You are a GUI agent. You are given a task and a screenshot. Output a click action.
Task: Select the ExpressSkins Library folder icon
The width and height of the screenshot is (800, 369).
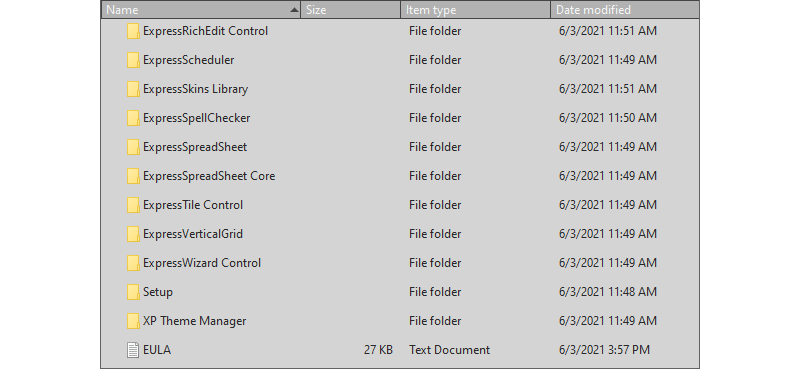click(133, 89)
